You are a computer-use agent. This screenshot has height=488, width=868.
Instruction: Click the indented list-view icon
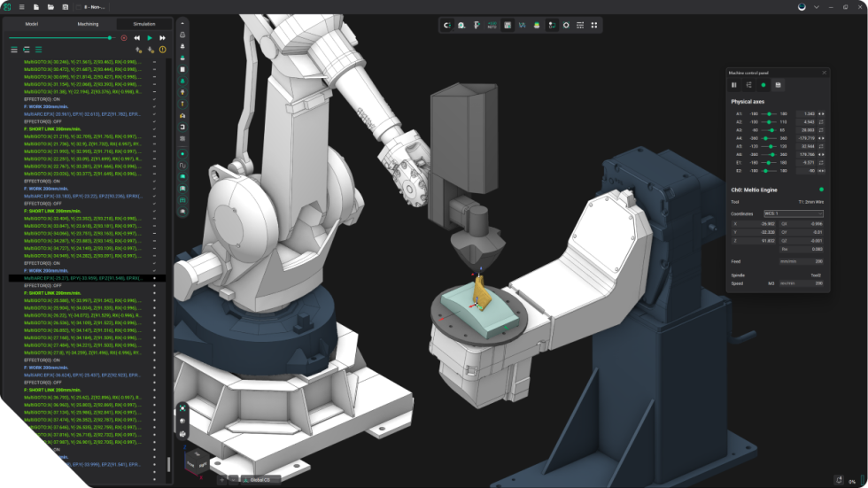point(26,50)
